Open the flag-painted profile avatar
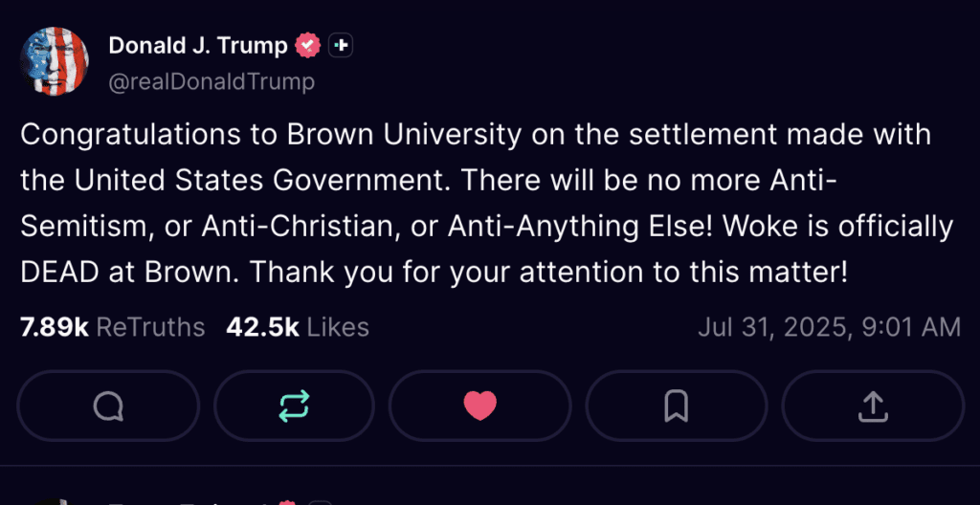The height and width of the screenshot is (505, 980). point(55,61)
